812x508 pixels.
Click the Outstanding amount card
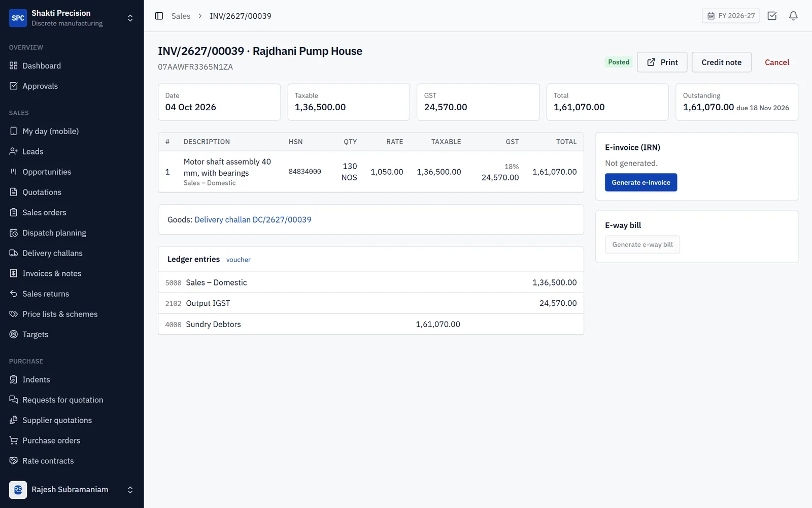[737, 102]
